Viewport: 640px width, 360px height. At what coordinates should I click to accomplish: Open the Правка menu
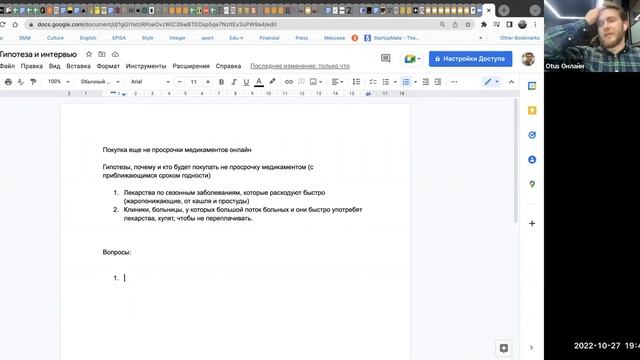(x=31, y=66)
